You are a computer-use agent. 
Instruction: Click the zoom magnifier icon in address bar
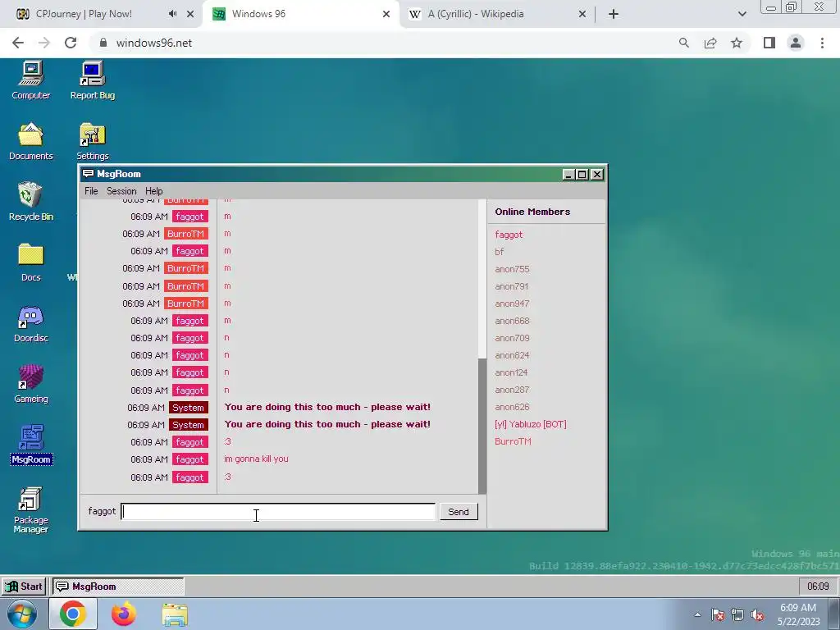pyautogui.click(x=683, y=43)
